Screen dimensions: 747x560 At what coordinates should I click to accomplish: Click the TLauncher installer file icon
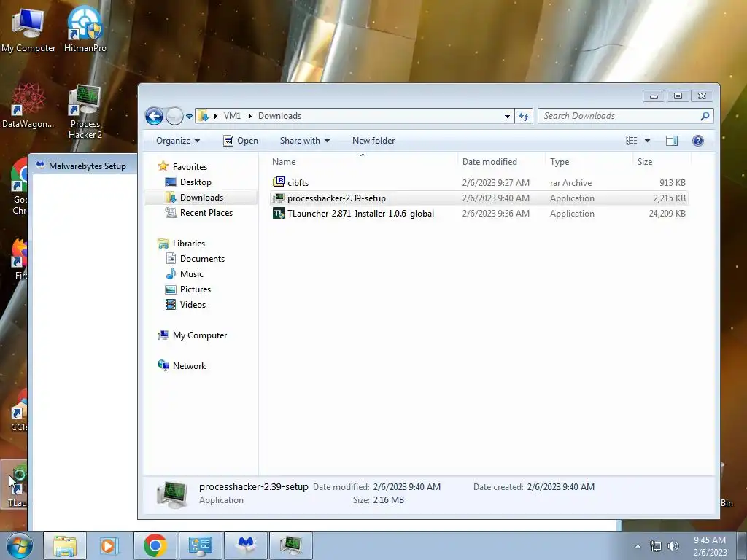tap(278, 213)
